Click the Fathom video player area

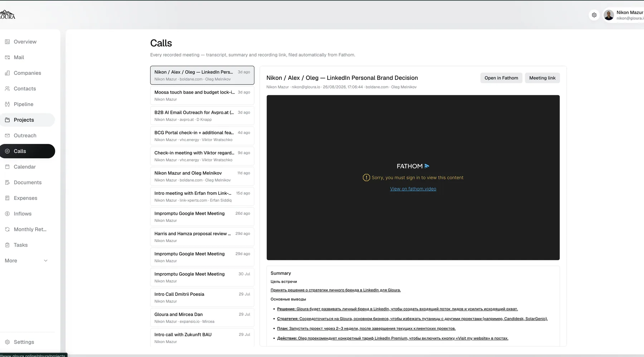pos(413,178)
